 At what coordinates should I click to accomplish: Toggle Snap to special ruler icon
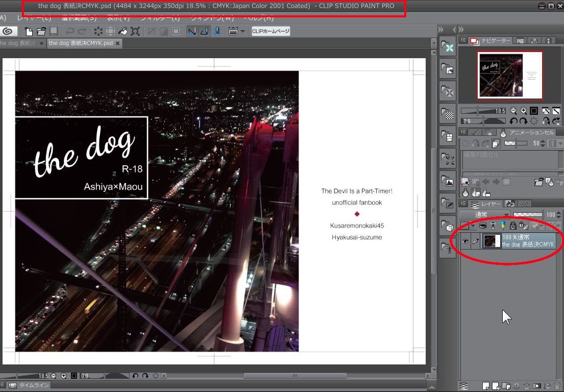click(204, 31)
